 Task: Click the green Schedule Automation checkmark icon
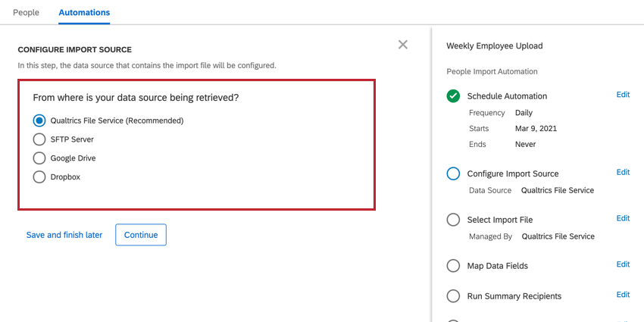(x=453, y=96)
